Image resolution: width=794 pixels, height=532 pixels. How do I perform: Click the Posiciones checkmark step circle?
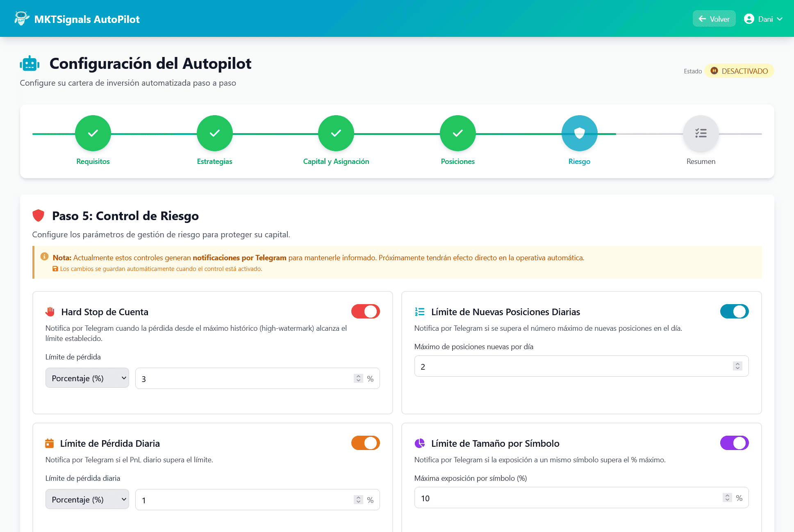457,133
